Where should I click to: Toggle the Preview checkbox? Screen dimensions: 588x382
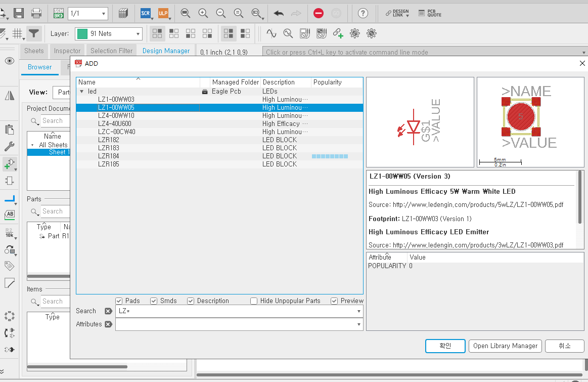334,301
